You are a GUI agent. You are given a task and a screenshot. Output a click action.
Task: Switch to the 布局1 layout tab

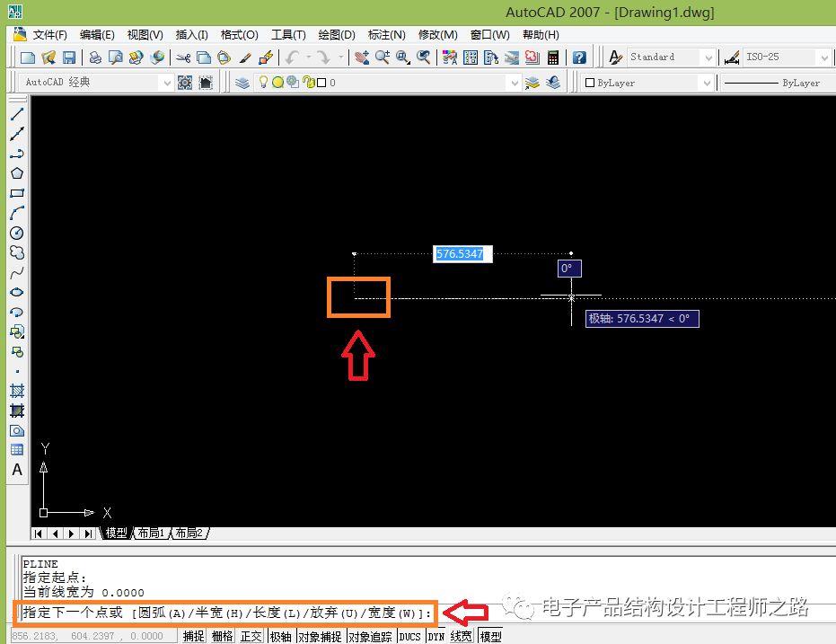coord(151,533)
